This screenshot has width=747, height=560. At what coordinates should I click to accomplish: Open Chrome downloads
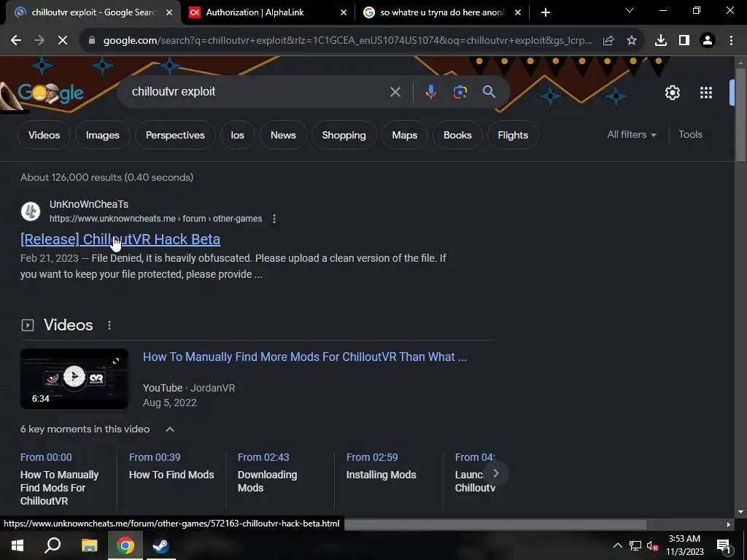click(661, 41)
